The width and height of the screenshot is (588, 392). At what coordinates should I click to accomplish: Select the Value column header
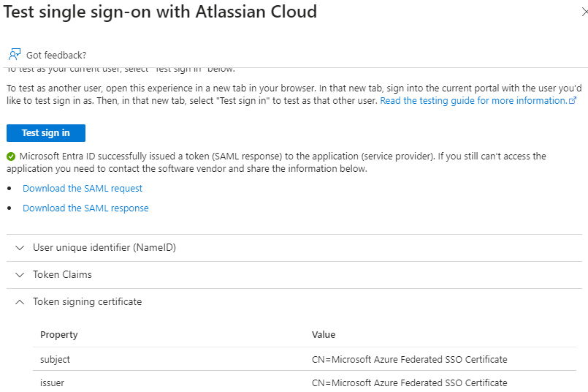click(x=324, y=334)
